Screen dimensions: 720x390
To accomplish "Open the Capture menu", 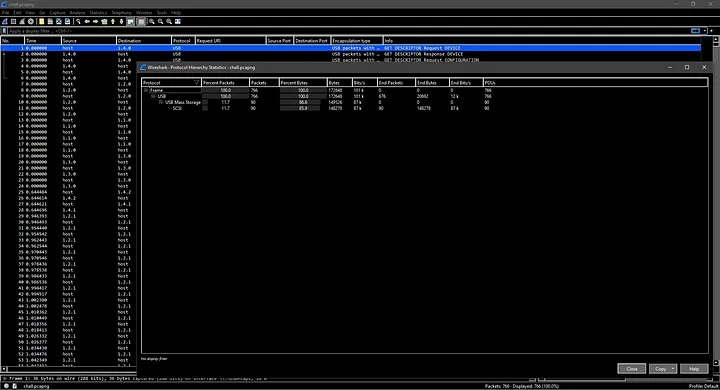I will [57, 13].
